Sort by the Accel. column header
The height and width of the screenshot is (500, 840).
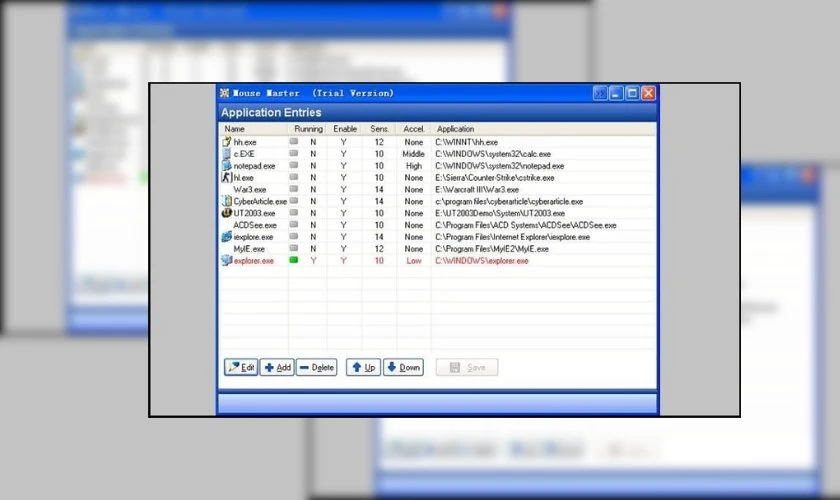(x=414, y=129)
